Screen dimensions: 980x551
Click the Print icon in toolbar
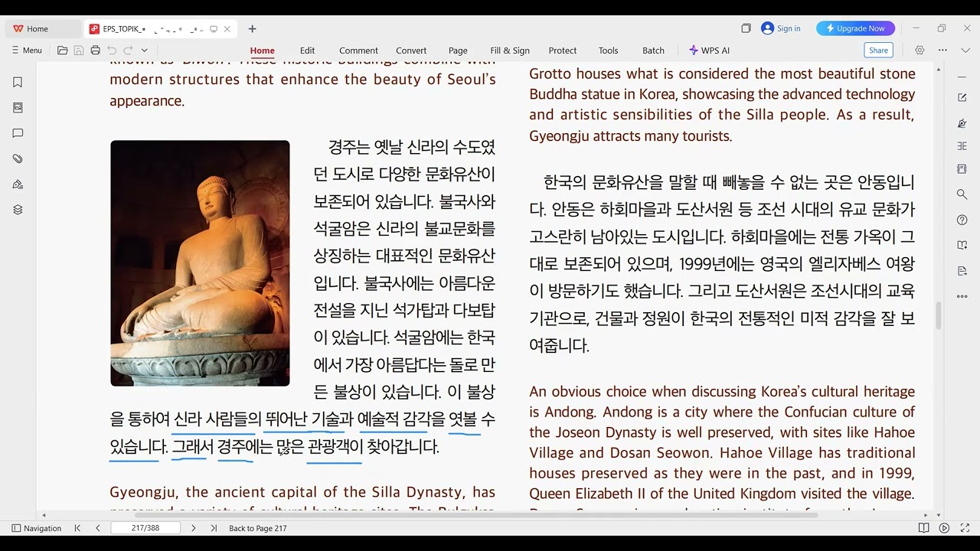click(x=95, y=51)
